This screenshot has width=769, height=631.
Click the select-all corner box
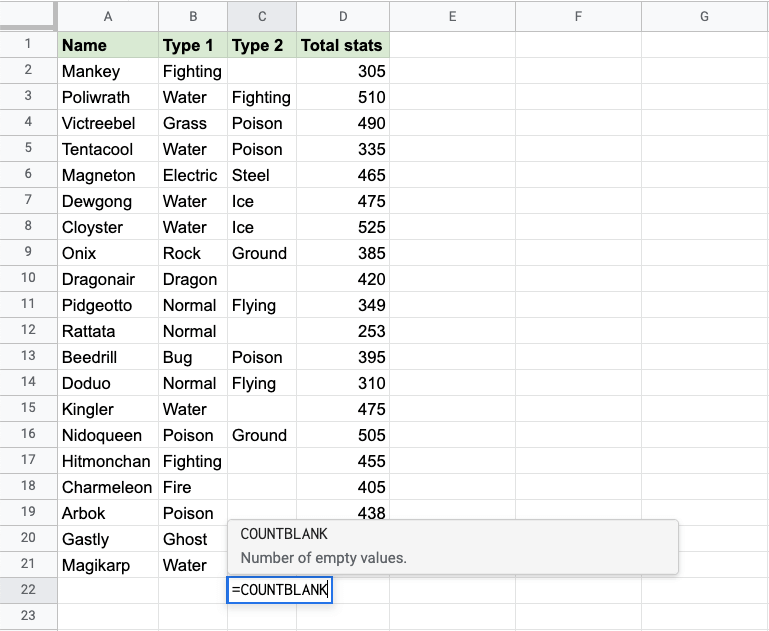coord(28,16)
